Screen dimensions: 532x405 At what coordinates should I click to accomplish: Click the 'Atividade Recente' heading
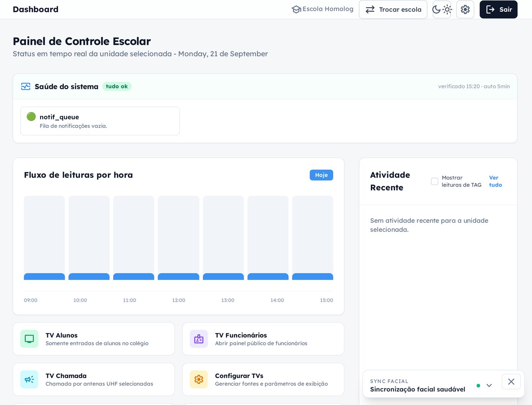390,181
